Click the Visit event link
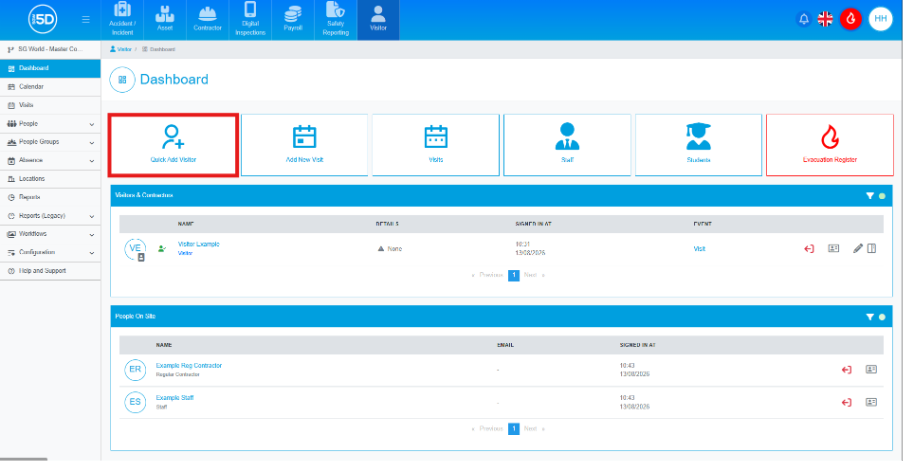The width and height of the screenshot is (903, 462). click(699, 249)
